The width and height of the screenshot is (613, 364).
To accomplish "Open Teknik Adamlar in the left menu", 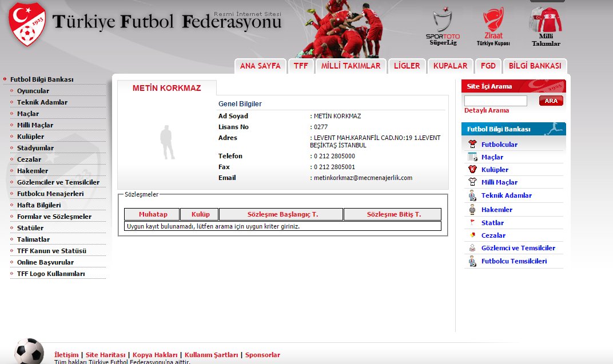I will 42,102.
